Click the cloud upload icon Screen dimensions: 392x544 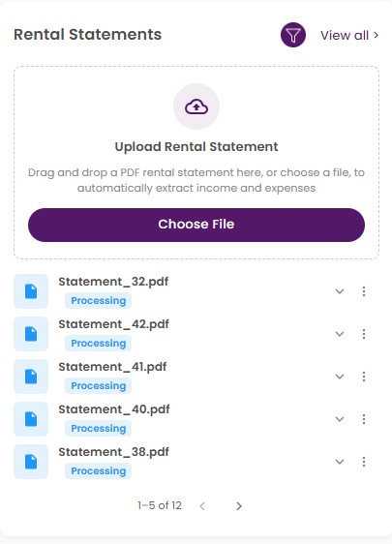point(196,106)
